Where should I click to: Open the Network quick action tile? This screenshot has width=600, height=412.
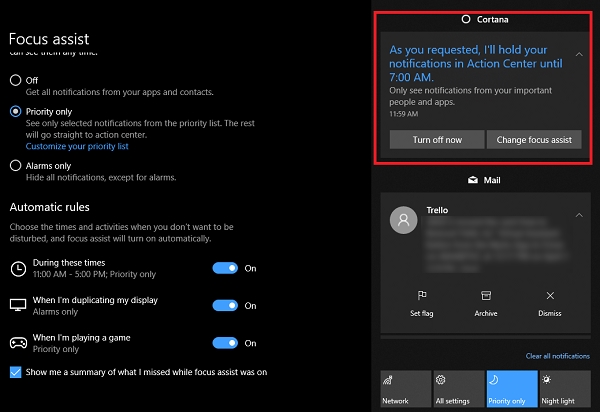point(404,390)
